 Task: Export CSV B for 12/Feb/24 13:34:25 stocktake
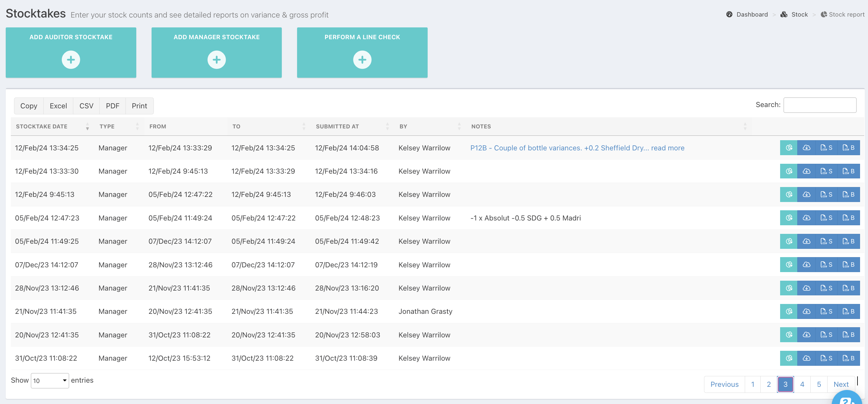[849, 148]
